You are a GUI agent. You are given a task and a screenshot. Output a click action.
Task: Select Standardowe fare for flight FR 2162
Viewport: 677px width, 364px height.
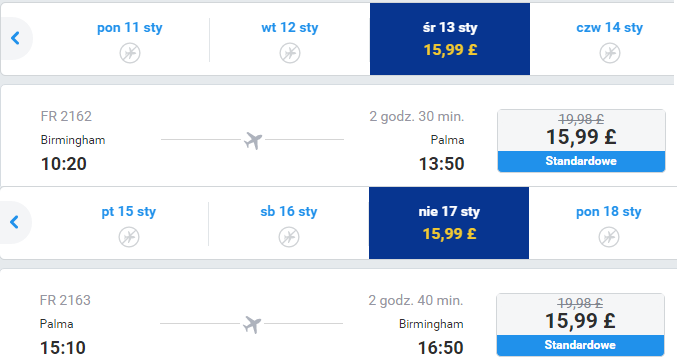click(581, 161)
